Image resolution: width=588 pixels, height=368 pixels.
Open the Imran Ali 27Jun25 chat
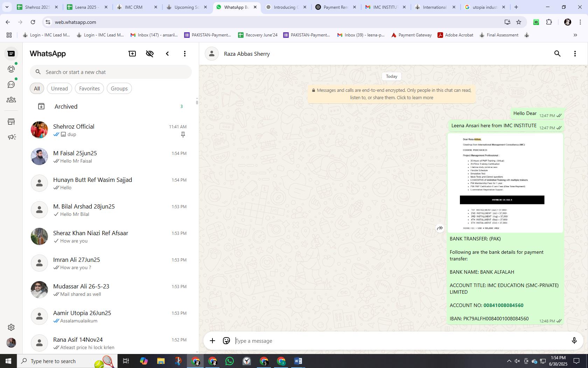tap(111, 263)
